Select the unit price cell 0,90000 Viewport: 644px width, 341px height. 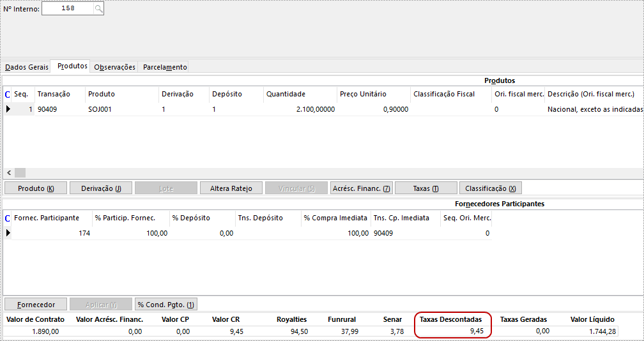pyautogui.click(x=374, y=110)
